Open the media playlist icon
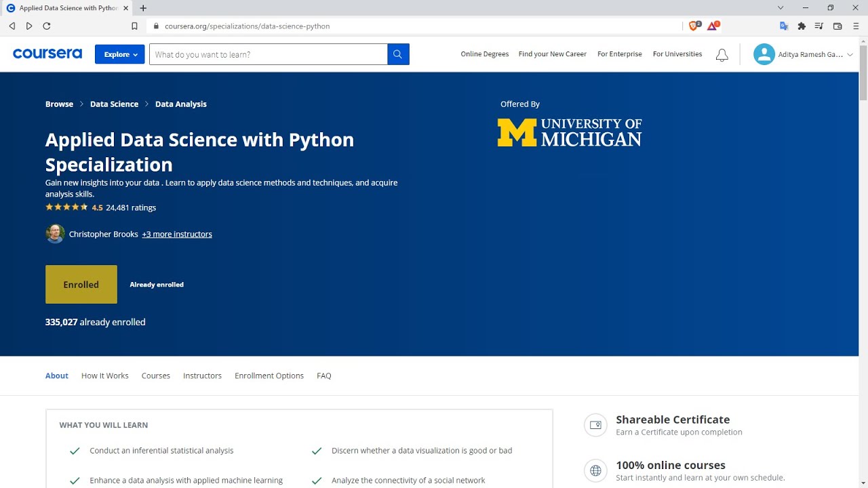The height and width of the screenshot is (488, 868). (819, 26)
